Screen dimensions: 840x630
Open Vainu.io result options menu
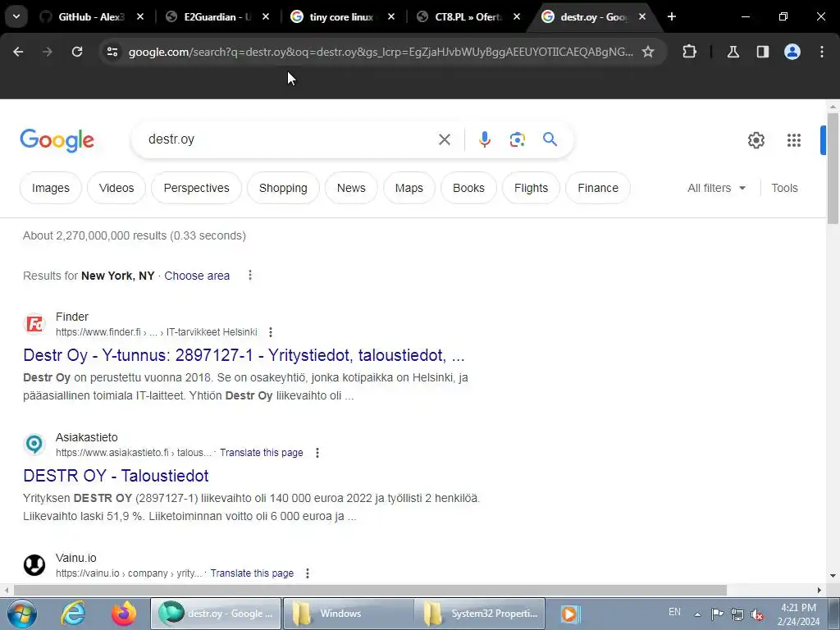point(308,573)
